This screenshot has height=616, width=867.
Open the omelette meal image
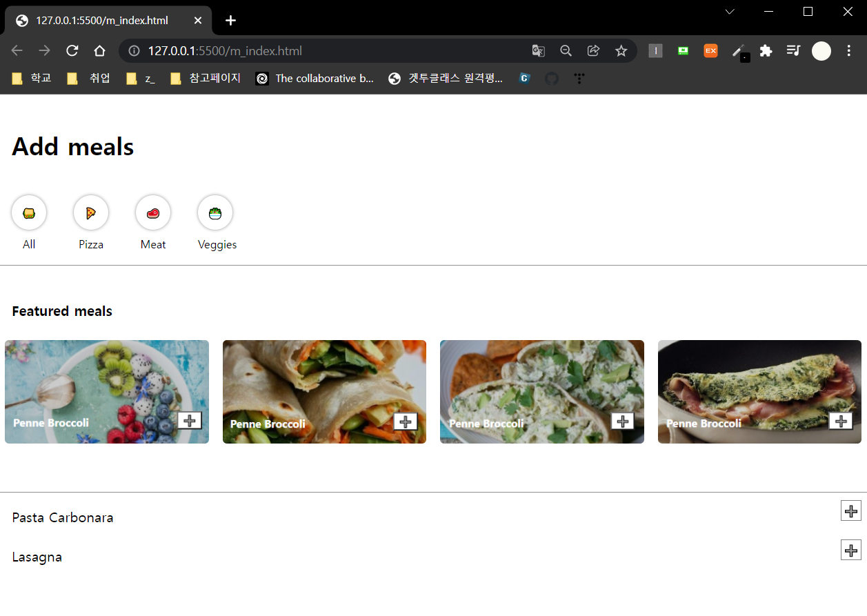coord(759,392)
